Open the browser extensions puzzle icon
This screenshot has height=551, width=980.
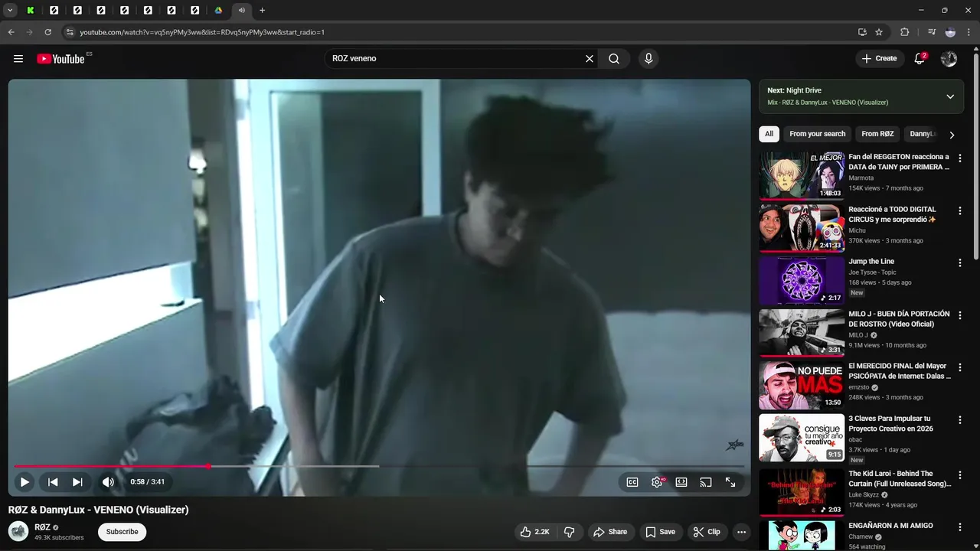pyautogui.click(x=904, y=32)
